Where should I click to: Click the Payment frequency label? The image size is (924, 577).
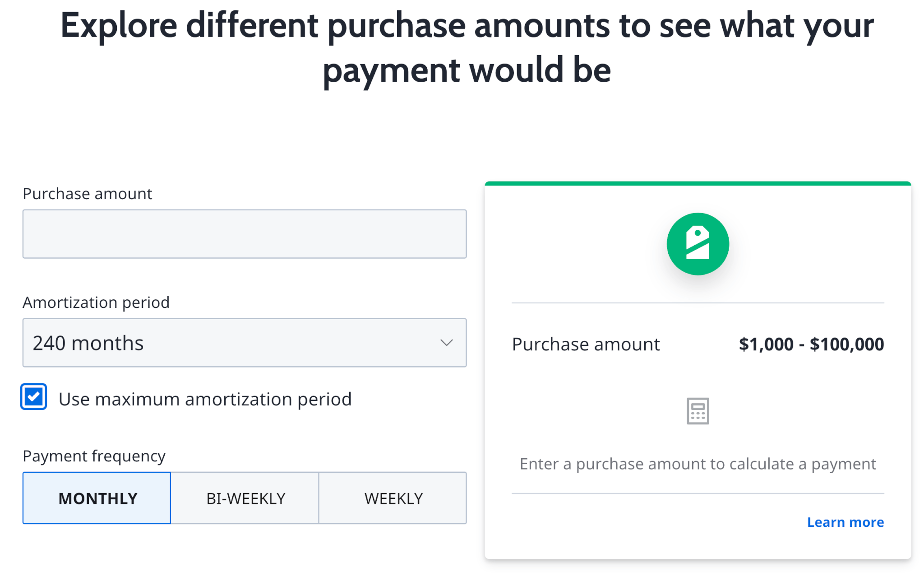coord(94,456)
